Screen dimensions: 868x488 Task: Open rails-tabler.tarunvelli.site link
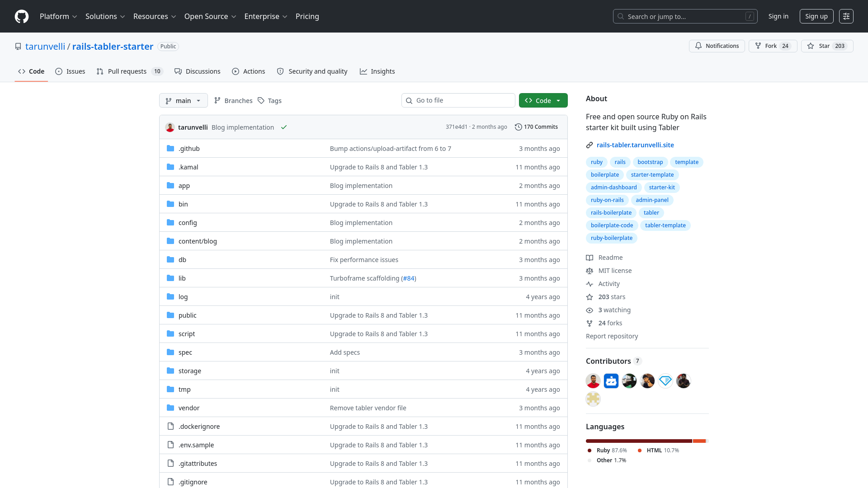[635, 145]
